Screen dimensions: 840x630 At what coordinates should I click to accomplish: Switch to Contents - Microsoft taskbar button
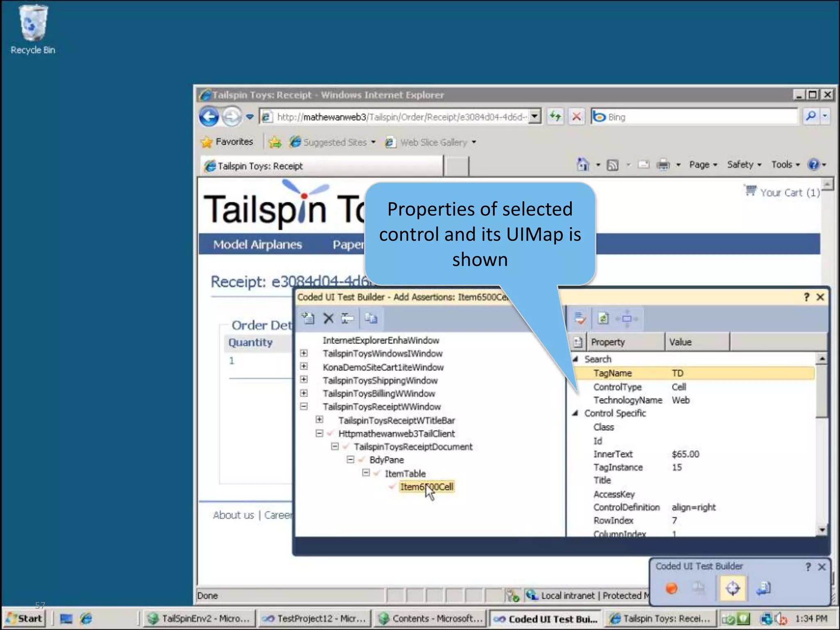pos(430,619)
